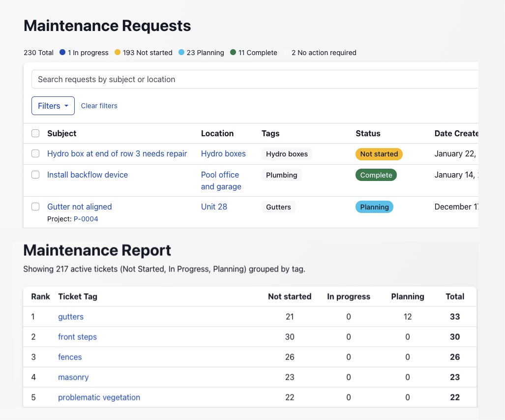The height and width of the screenshot is (420, 505).
Task: Select the Hydro boxes tag chip
Action: (x=287, y=153)
